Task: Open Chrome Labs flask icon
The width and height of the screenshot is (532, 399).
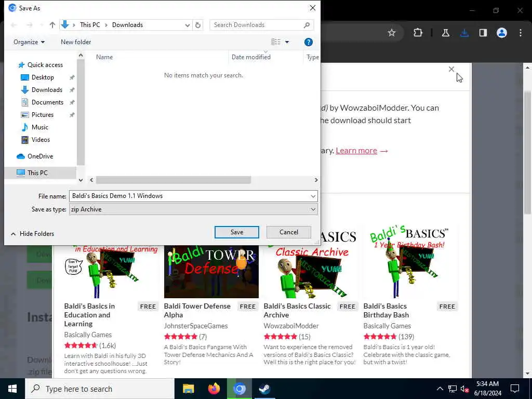Action: [x=445, y=33]
